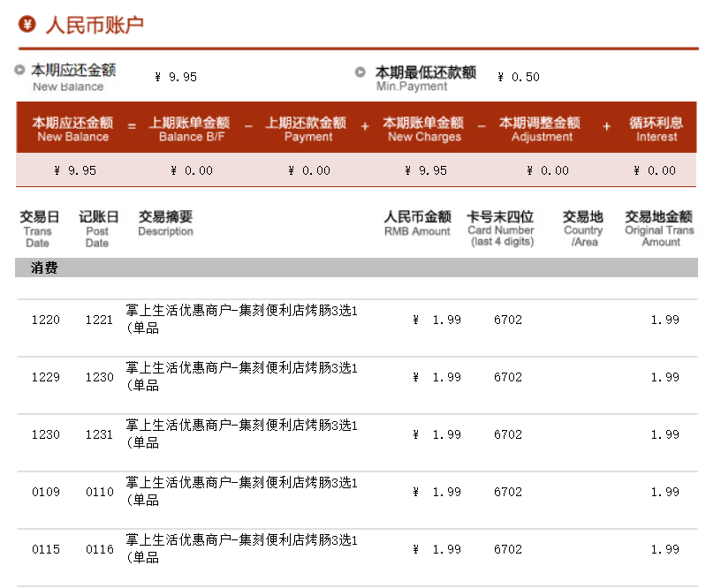Click the 卡号末四位 Card Number header
Image resolution: width=706 pixels, height=588 pixels.
[x=501, y=229]
